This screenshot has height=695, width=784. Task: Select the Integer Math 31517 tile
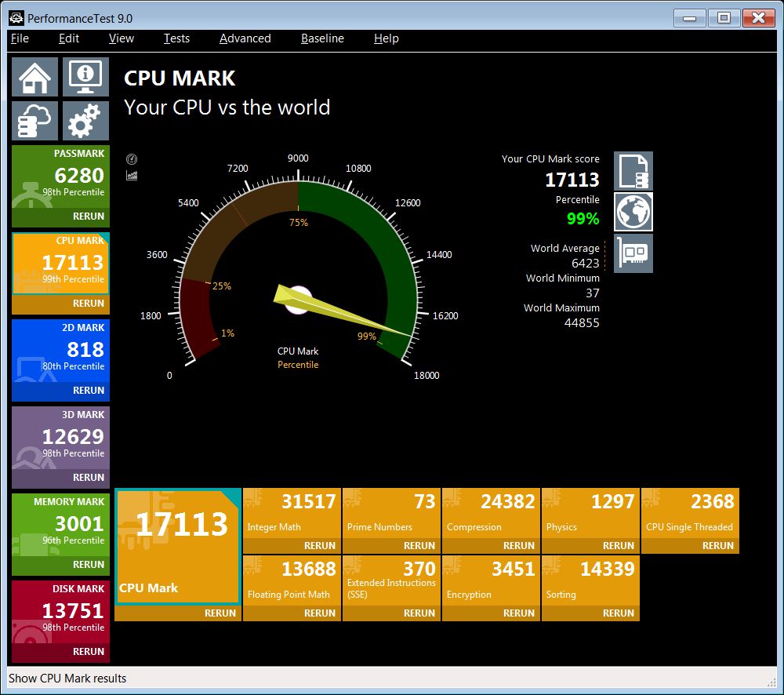(x=292, y=513)
